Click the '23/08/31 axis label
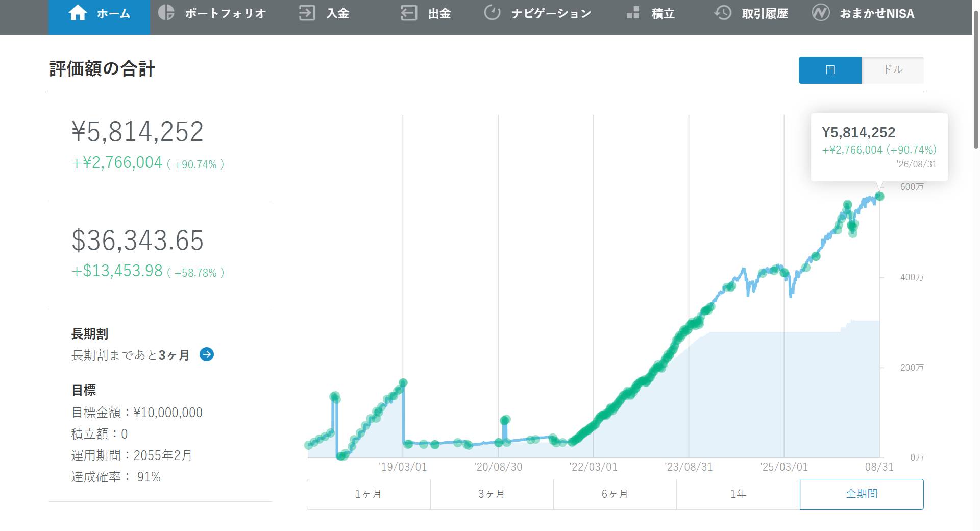Screen dimensions: 980x531 689,467
